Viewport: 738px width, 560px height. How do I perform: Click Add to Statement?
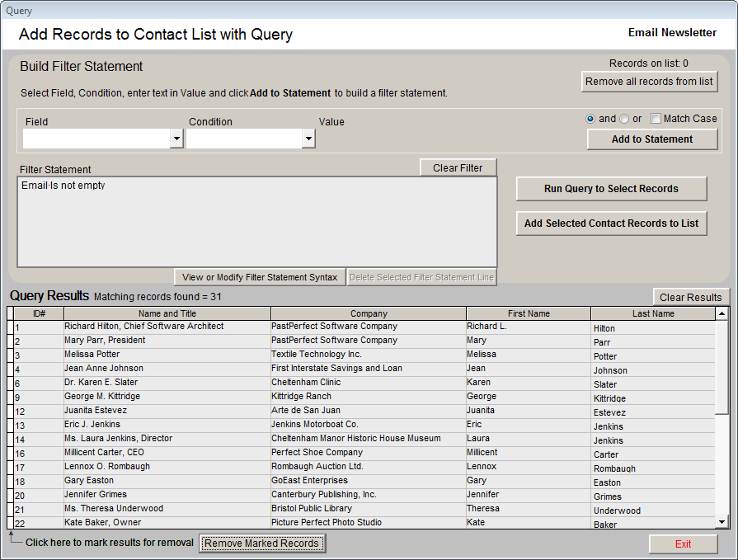pyautogui.click(x=652, y=137)
